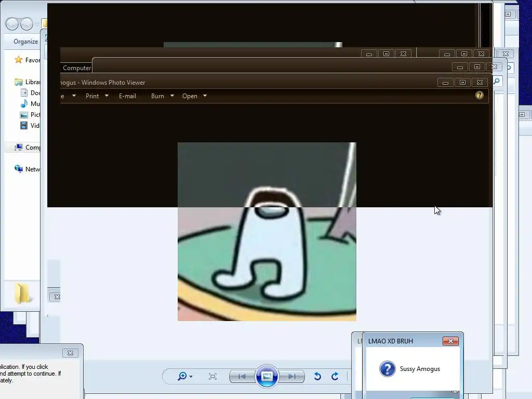Screen dimensions: 532x399
Task: Rotate the photo counterclockwise
Action: [x=317, y=376]
